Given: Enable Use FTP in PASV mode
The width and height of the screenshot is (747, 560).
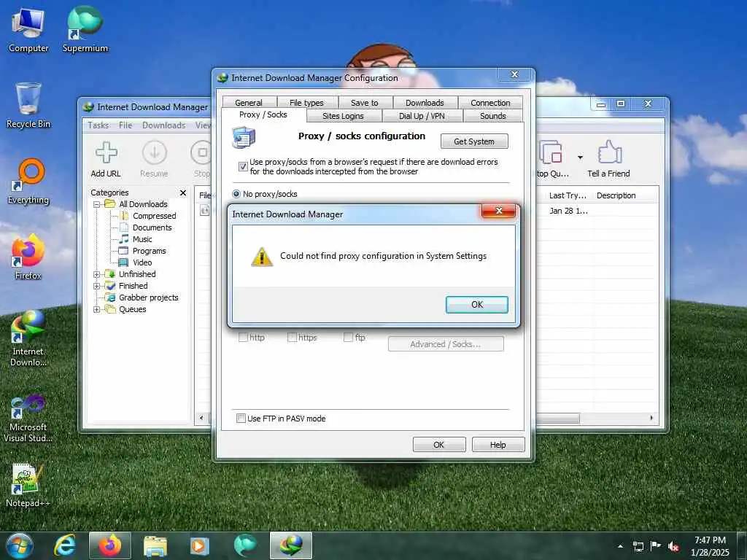Looking at the screenshot, I should 241,418.
